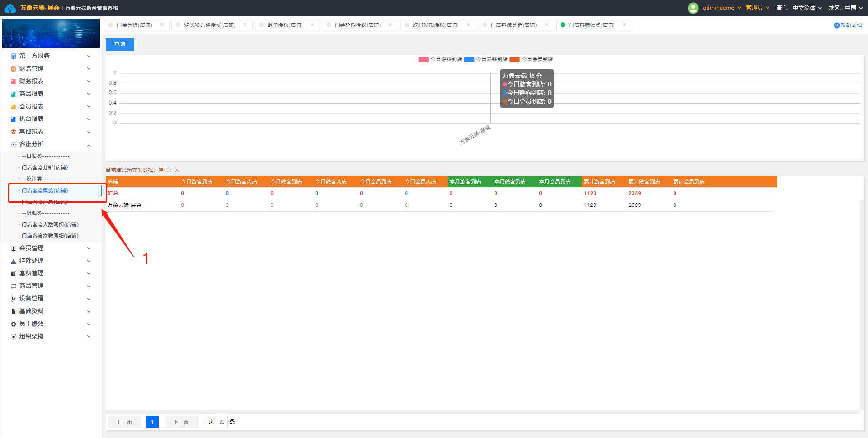
Task: Open the help document question icon
Action: click(x=836, y=25)
